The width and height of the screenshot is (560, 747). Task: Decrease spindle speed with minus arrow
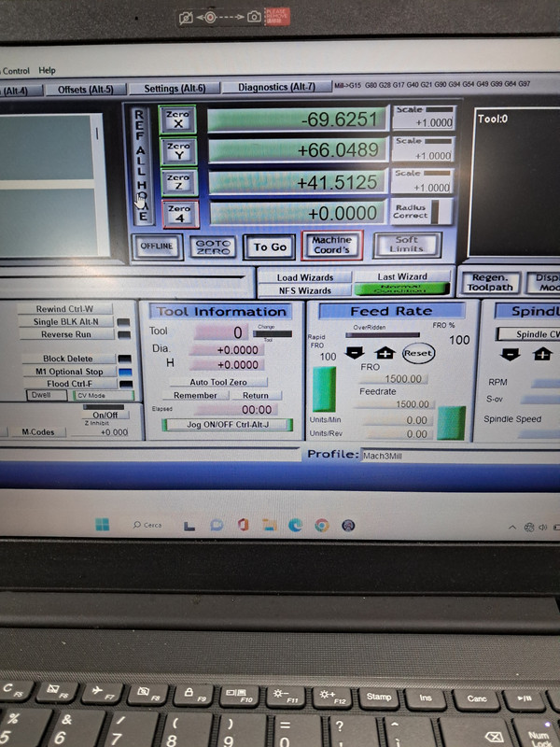pos(510,354)
